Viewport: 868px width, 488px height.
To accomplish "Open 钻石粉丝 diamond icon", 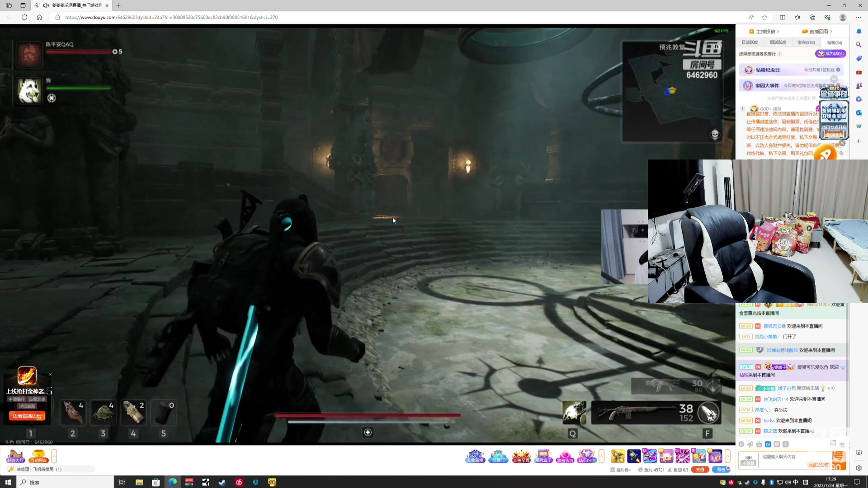I will click(x=587, y=456).
